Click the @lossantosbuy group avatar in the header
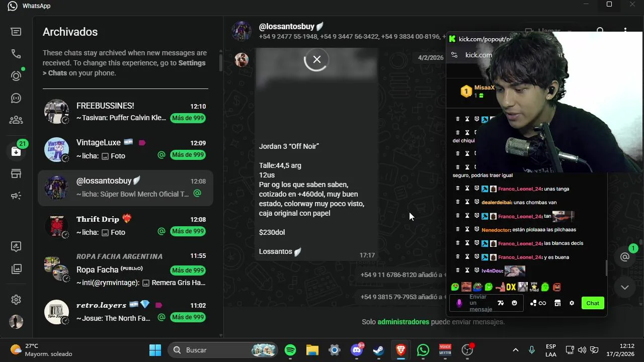 242,31
